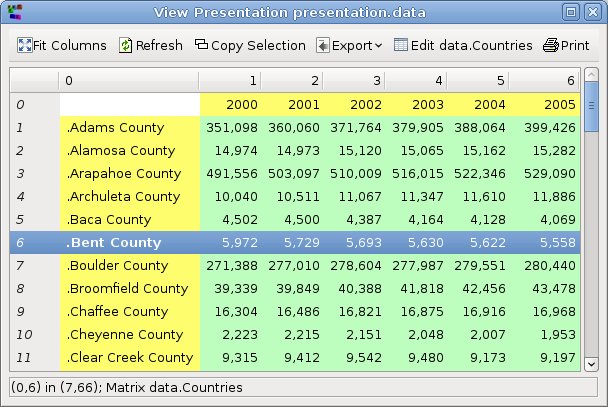The height and width of the screenshot is (407, 608).
Task: Select column header 0
Action: [x=129, y=81]
